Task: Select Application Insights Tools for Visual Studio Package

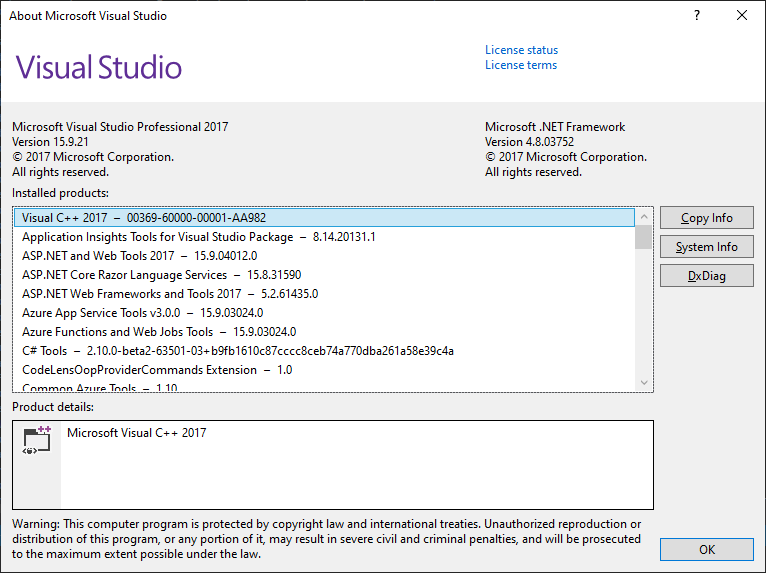Action: point(324,237)
